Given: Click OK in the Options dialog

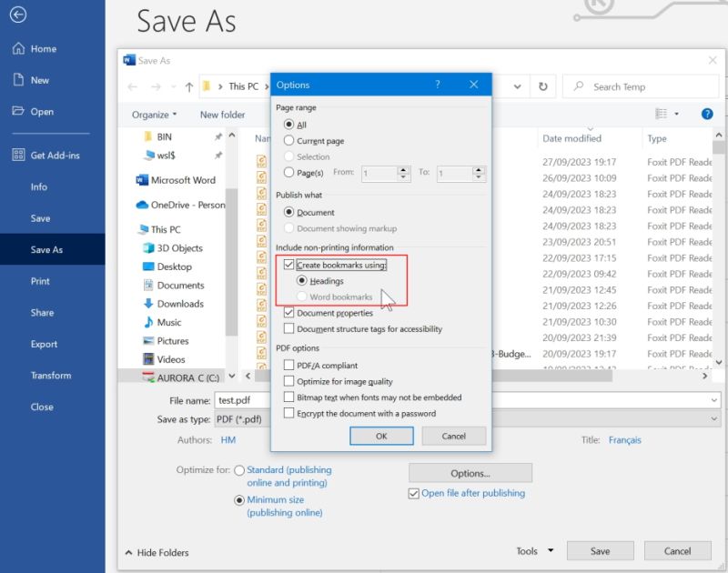Looking at the screenshot, I should (x=381, y=436).
